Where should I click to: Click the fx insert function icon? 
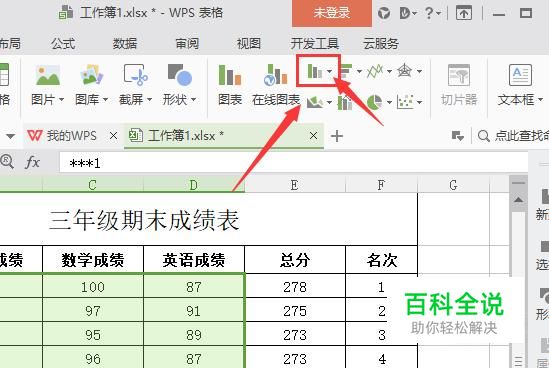click(x=33, y=162)
